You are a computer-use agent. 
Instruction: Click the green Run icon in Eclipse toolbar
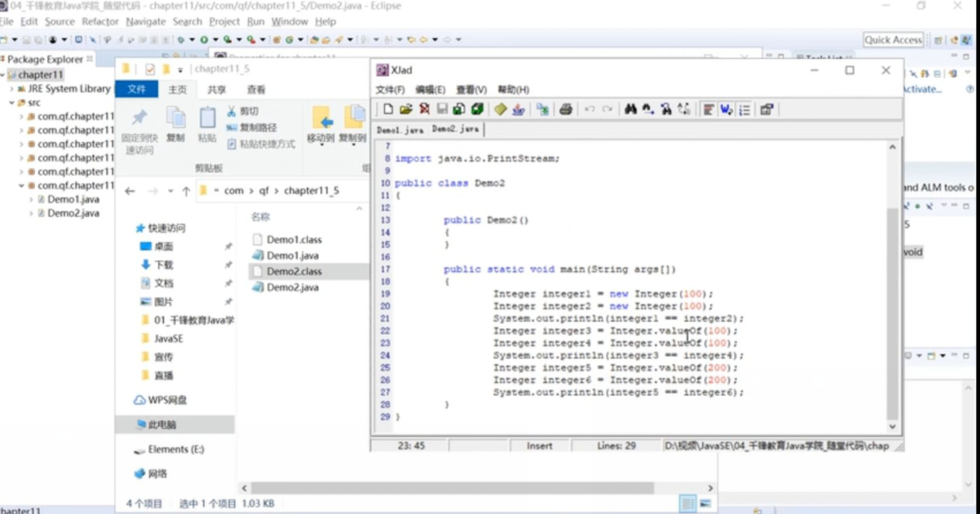click(204, 40)
